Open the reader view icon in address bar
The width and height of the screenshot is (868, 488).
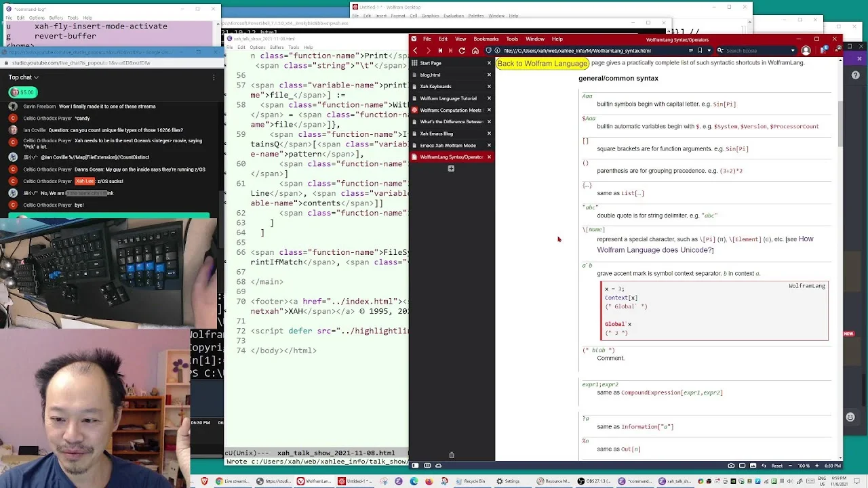691,51
